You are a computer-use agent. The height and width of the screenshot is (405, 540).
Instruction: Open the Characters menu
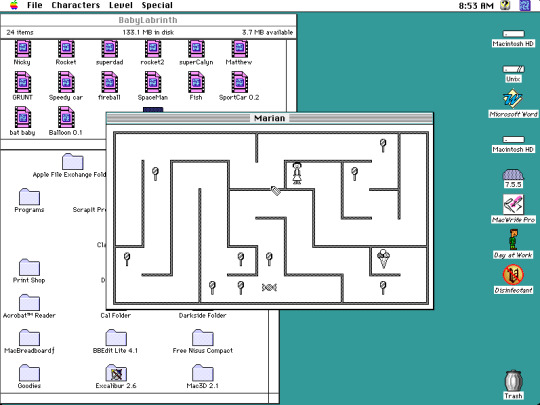(75, 5)
